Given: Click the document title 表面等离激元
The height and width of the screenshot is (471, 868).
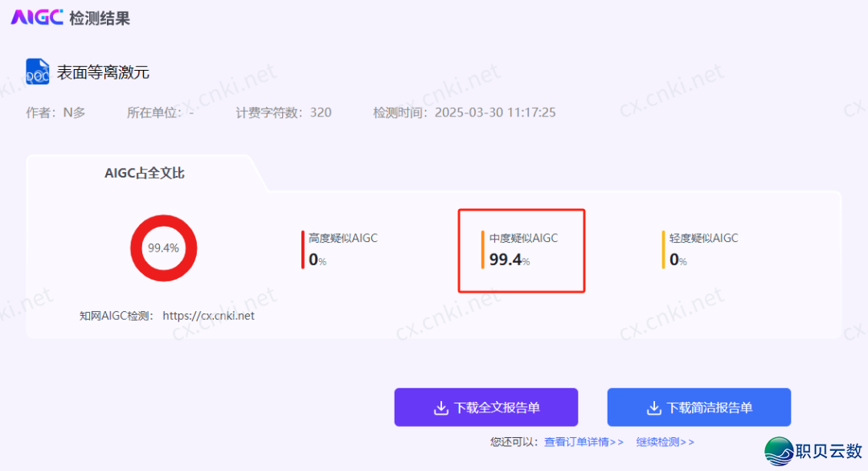Looking at the screenshot, I should 103,72.
